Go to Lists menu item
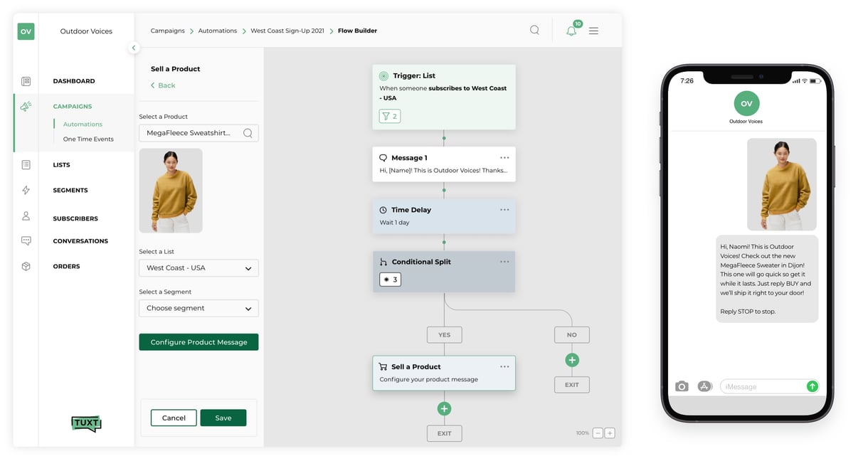 click(62, 165)
